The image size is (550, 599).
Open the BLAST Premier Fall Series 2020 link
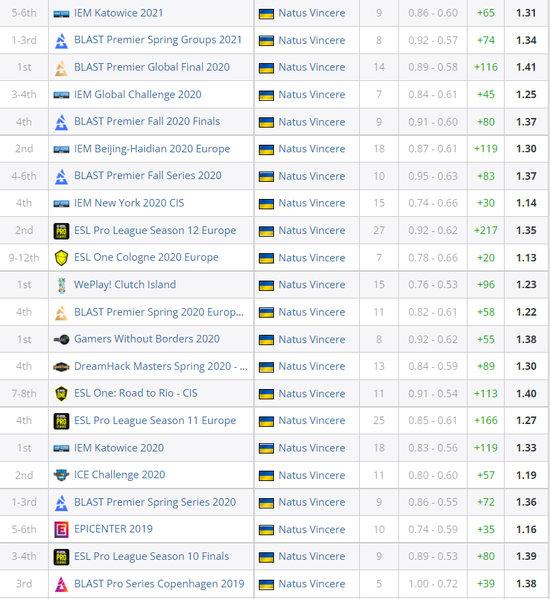pos(148,176)
